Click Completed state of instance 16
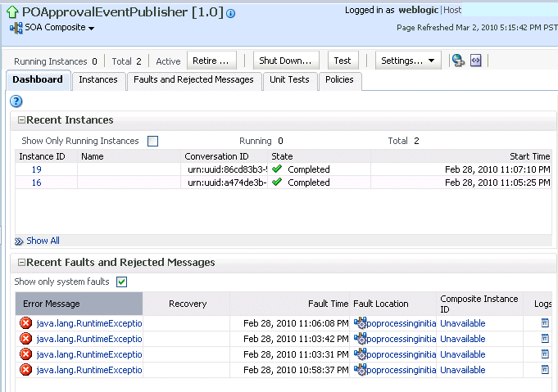The image size is (558, 392). [309, 182]
